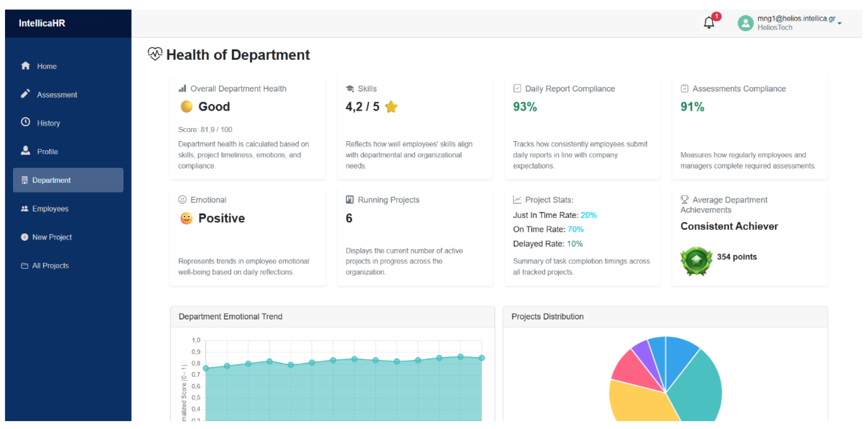Click the Consistent Achiever title
The image size is (868, 429).
point(729,226)
